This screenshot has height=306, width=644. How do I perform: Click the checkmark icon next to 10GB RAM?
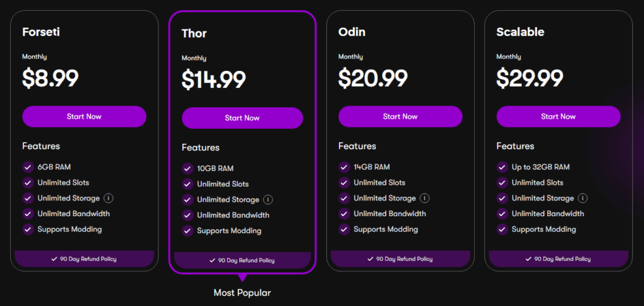(x=187, y=168)
